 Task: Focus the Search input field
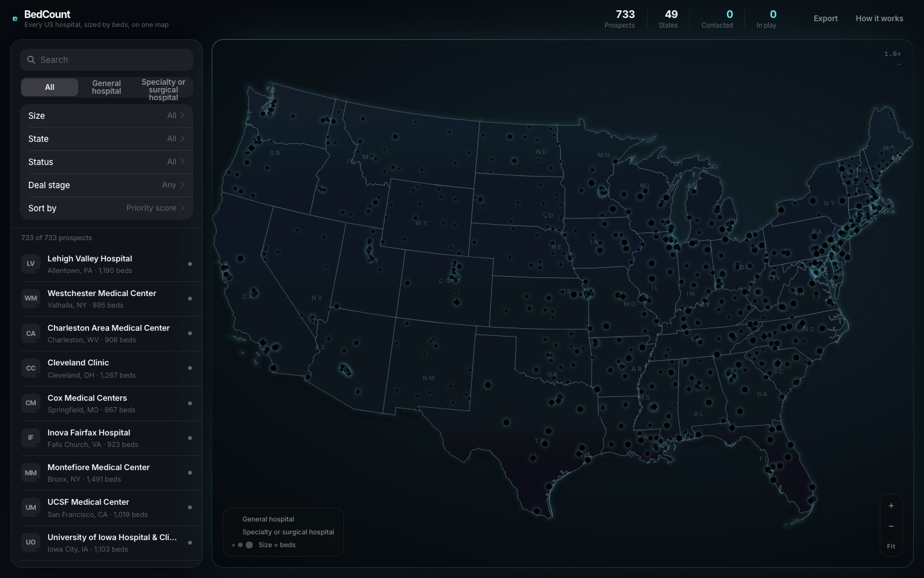(x=107, y=60)
